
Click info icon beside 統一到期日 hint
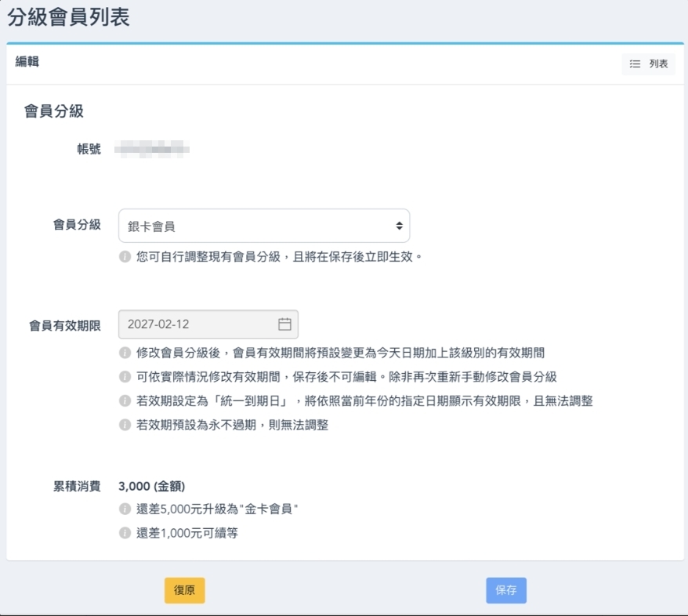[x=125, y=400]
